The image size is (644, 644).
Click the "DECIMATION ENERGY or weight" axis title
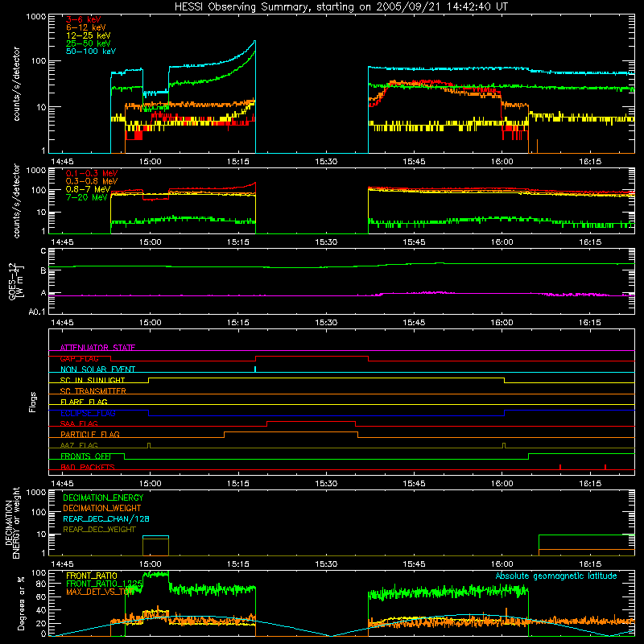tap(12, 522)
